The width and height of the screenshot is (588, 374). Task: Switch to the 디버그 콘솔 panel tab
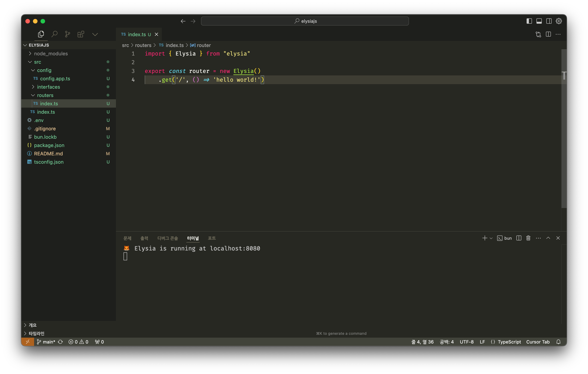(x=167, y=238)
